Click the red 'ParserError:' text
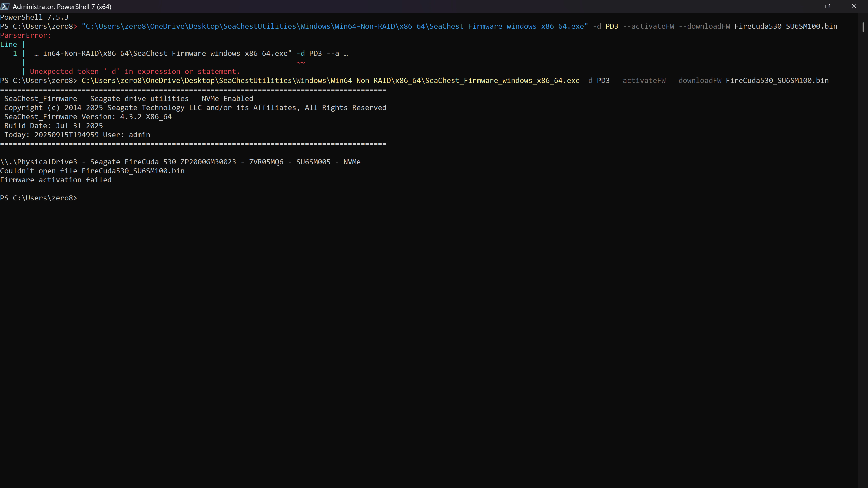 (26, 35)
